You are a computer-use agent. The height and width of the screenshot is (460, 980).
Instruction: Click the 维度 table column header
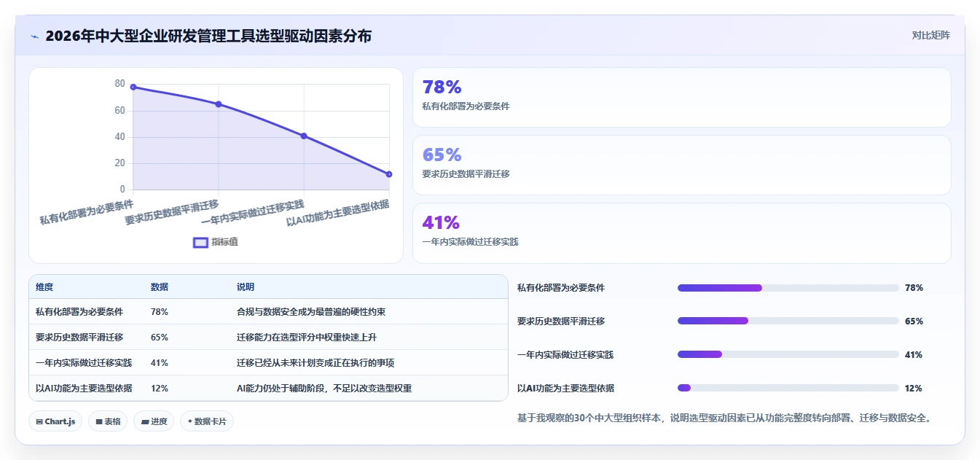click(44, 287)
